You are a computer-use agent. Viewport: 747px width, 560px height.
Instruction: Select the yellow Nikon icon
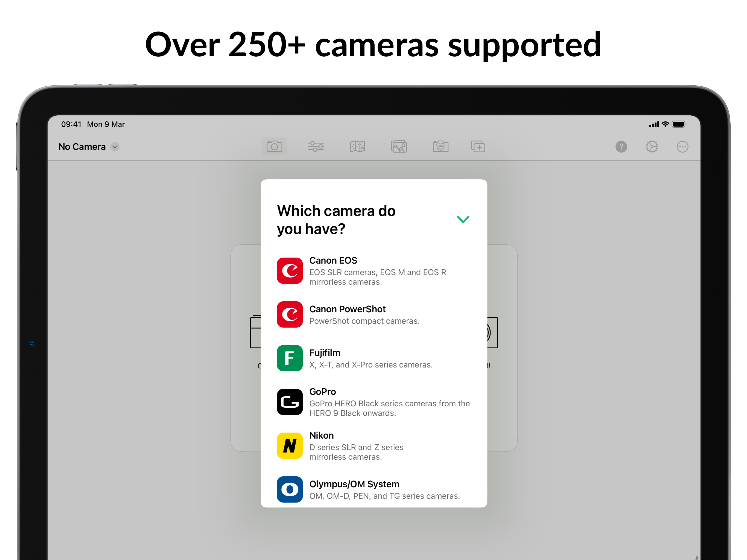[290, 445]
